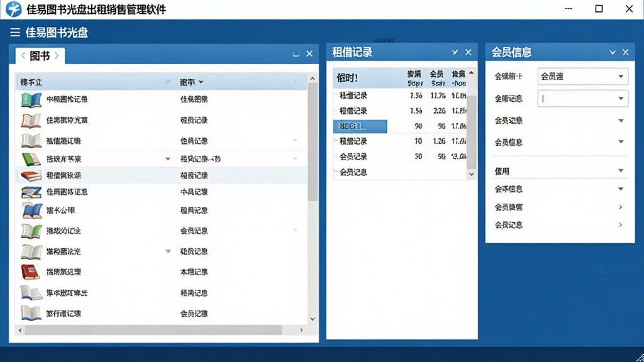Click the flat-lying white book with blue edge
This screenshot has width=644, height=362.
point(31,293)
